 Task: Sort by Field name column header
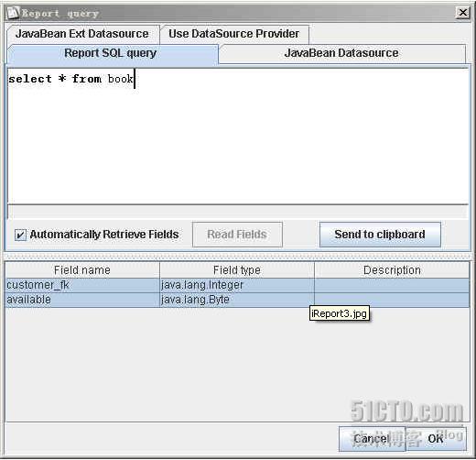tap(82, 270)
